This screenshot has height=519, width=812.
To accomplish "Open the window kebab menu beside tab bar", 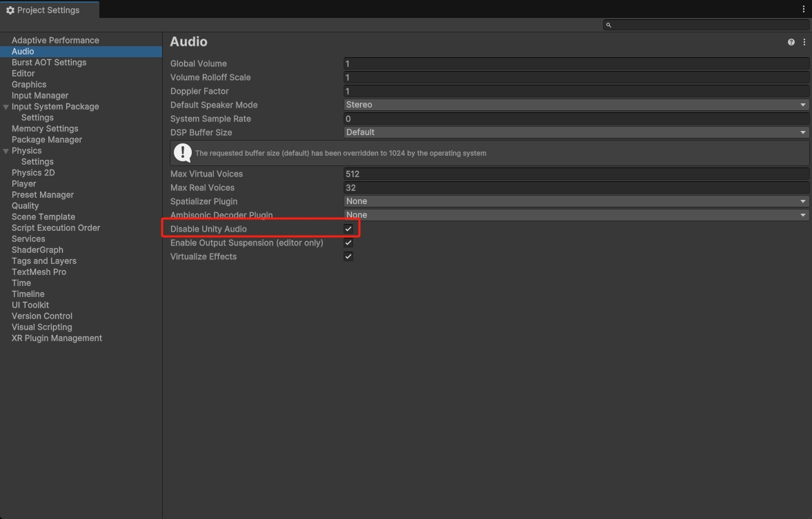I will [804, 10].
